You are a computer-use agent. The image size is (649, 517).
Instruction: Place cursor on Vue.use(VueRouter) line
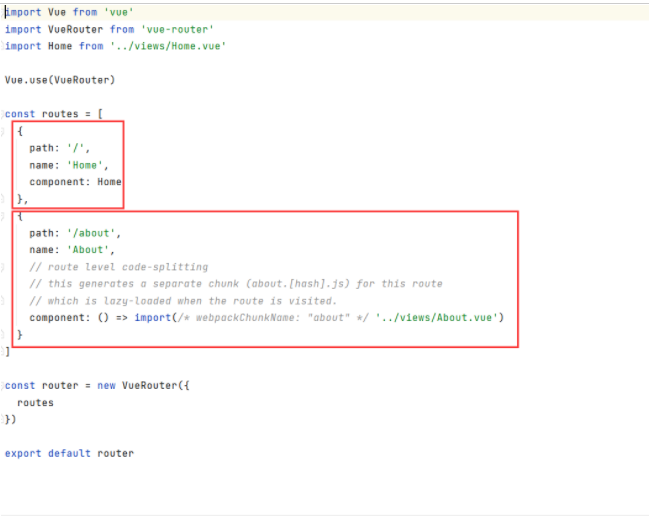[x=60, y=80]
